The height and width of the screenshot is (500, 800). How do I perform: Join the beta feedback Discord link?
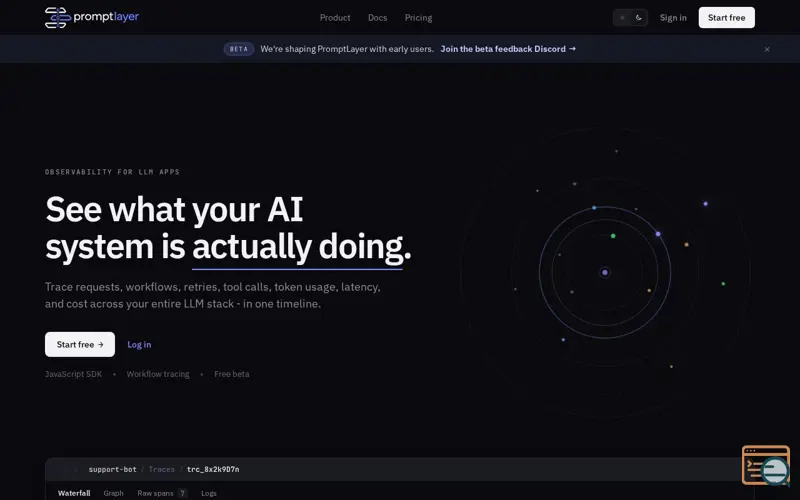(x=508, y=49)
